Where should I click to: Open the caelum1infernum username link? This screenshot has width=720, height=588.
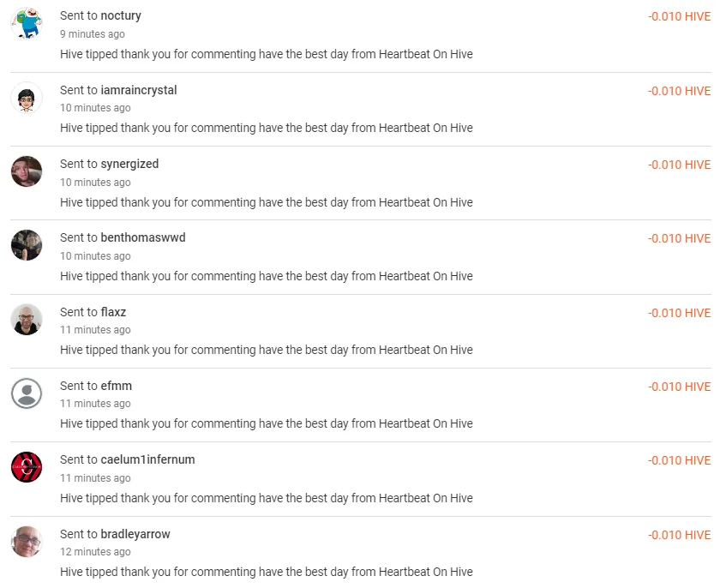(x=147, y=459)
